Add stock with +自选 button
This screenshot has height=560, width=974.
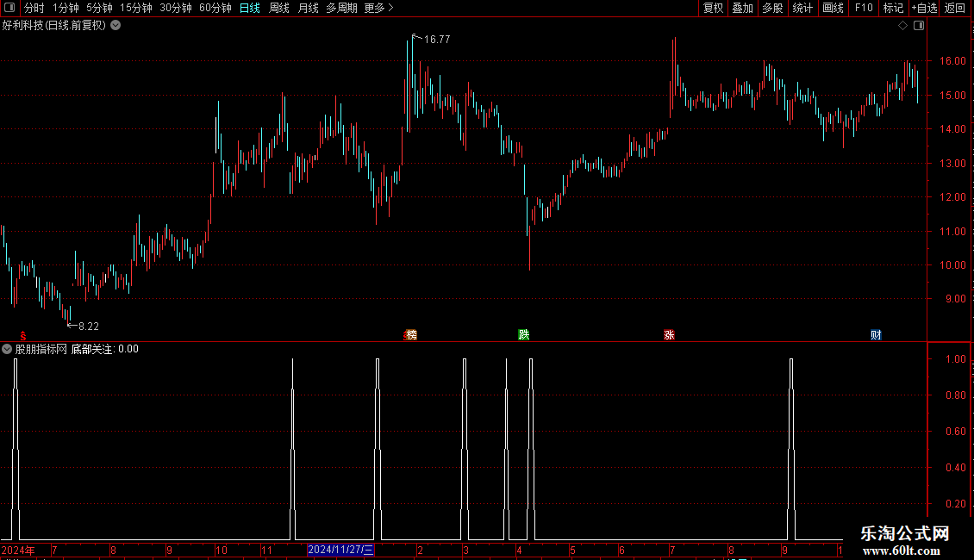(x=924, y=8)
